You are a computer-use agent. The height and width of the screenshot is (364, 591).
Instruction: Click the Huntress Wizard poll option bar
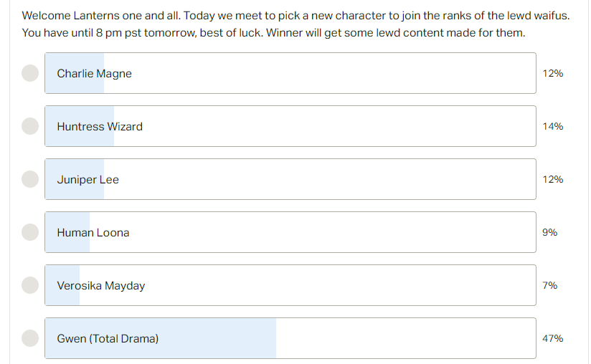coord(290,126)
